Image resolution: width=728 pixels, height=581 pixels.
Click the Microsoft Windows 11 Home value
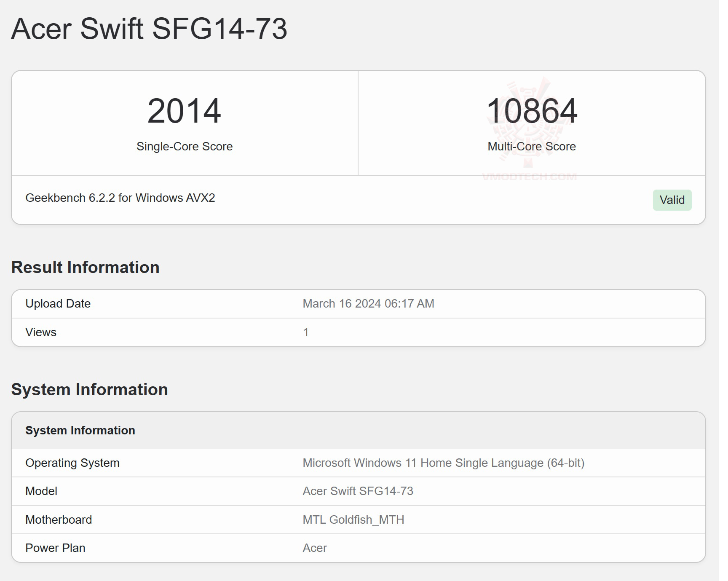click(x=443, y=463)
